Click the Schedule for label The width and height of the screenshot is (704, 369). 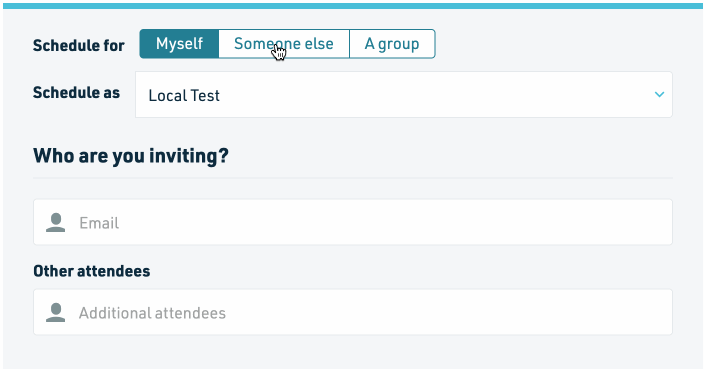(x=79, y=45)
